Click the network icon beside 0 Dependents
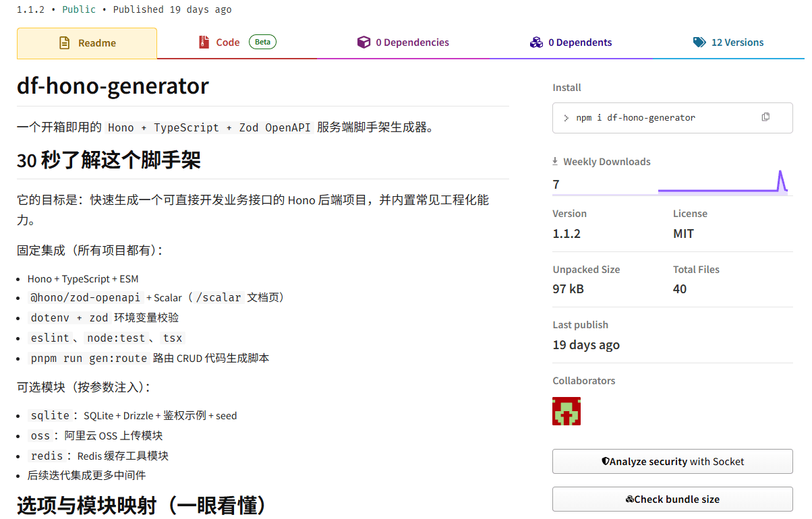Viewport: 812px width, 519px height. [x=536, y=42]
